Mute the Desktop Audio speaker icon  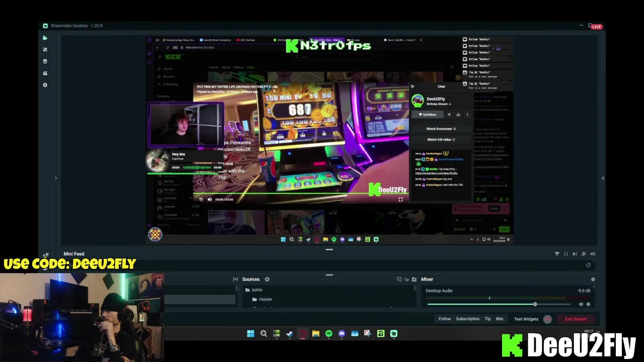click(581, 304)
